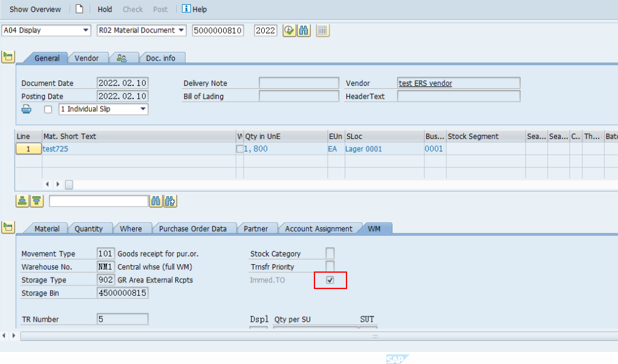This screenshot has width=618, height=364.
Task: Collapse the header section via folder icon
Action: [8, 56]
